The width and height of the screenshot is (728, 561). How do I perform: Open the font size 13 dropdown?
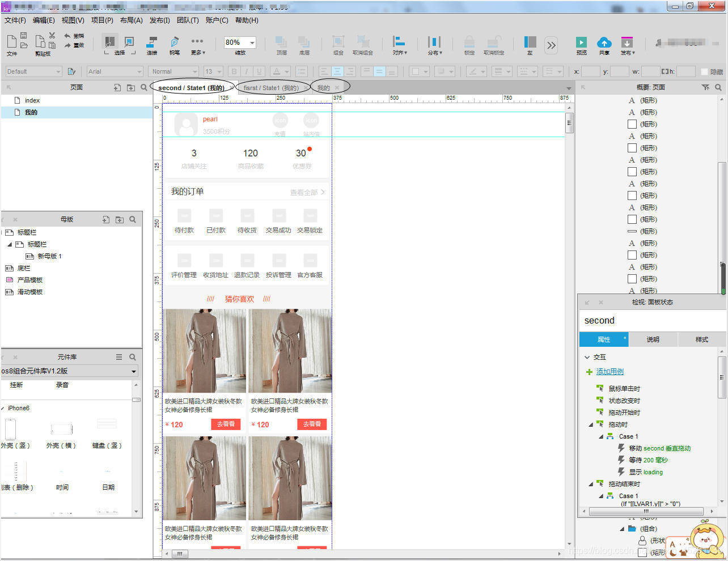click(x=213, y=71)
